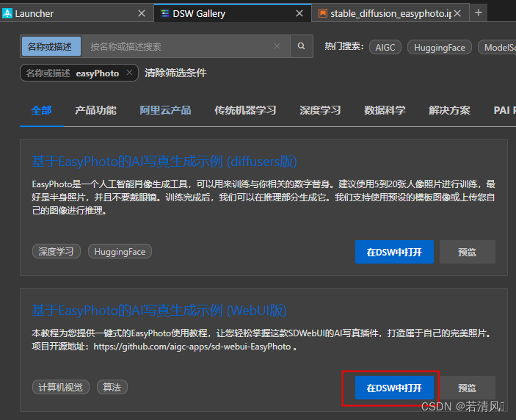
Task: Click the 热门搜索 label text
Action: 344,46
